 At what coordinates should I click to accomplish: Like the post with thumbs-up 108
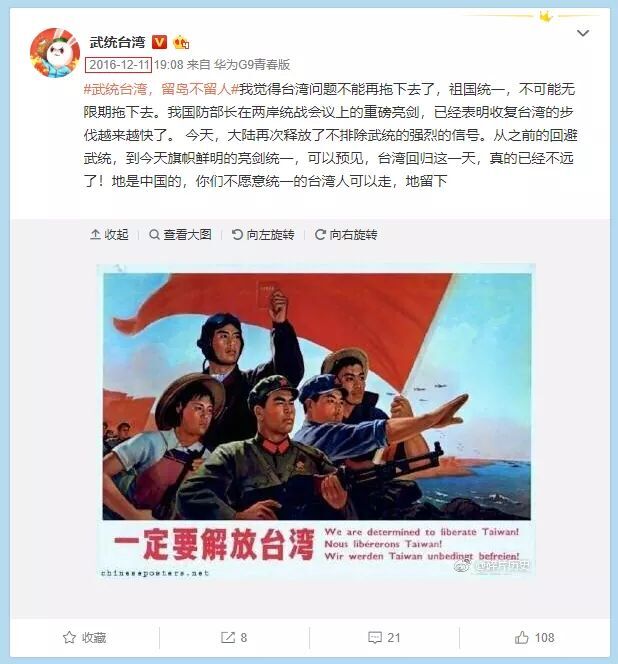[534, 637]
